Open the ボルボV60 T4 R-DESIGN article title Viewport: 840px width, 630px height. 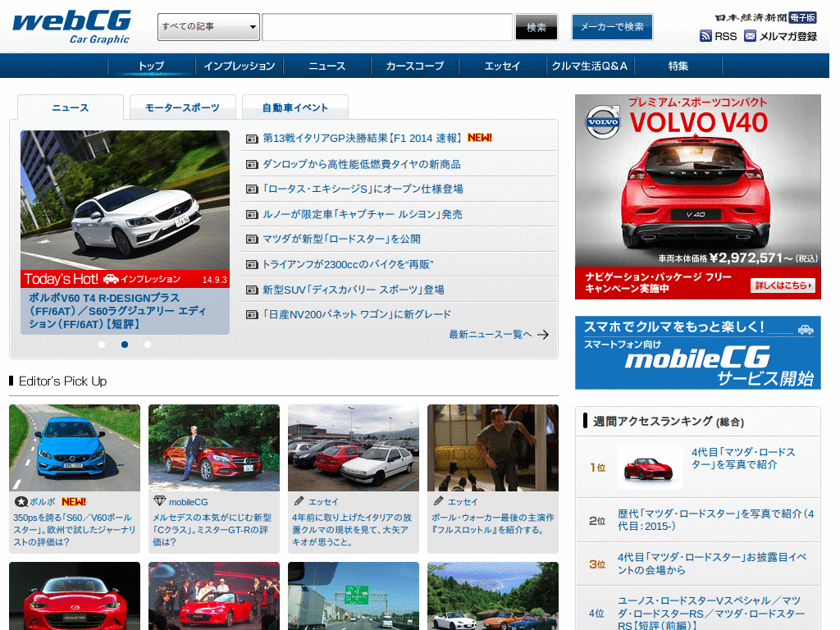click(x=117, y=311)
